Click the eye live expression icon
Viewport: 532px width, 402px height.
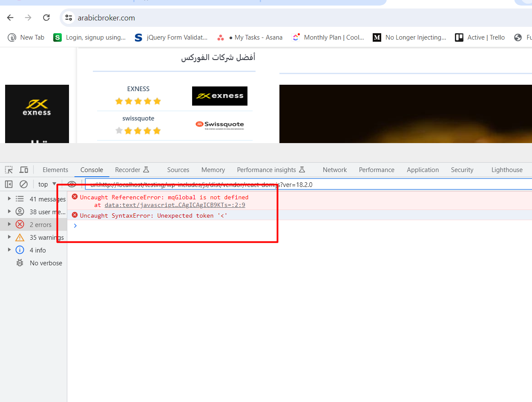tap(72, 184)
